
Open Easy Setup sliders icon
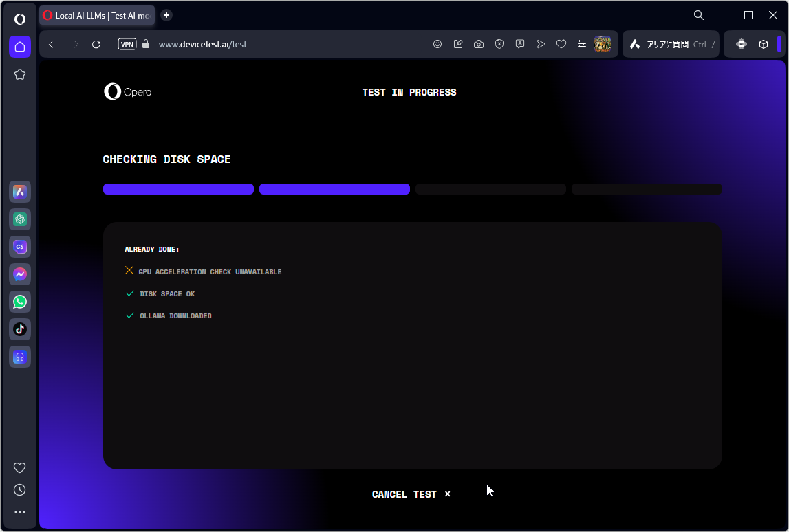coord(582,44)
